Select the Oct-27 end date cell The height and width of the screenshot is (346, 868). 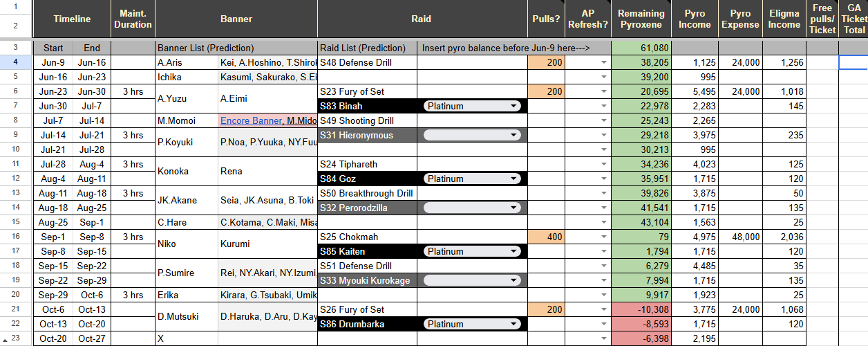pyautogui.click(x=92, y=338)
